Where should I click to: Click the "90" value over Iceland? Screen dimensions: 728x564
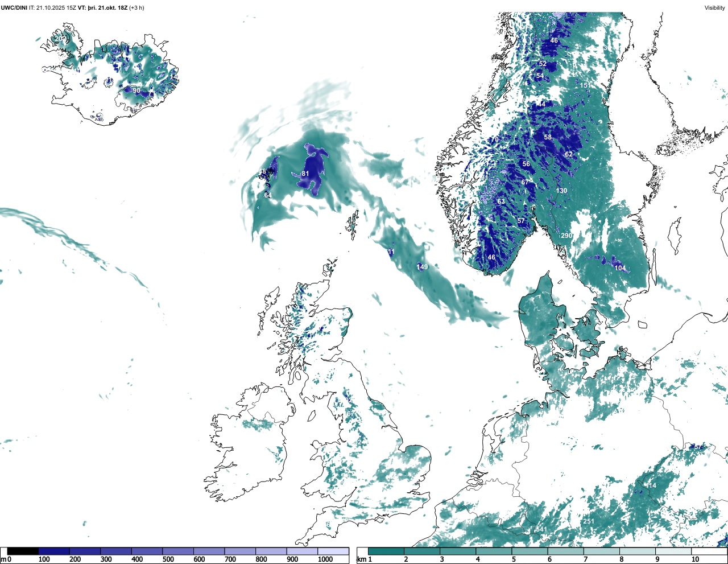[x=136, y=90]
